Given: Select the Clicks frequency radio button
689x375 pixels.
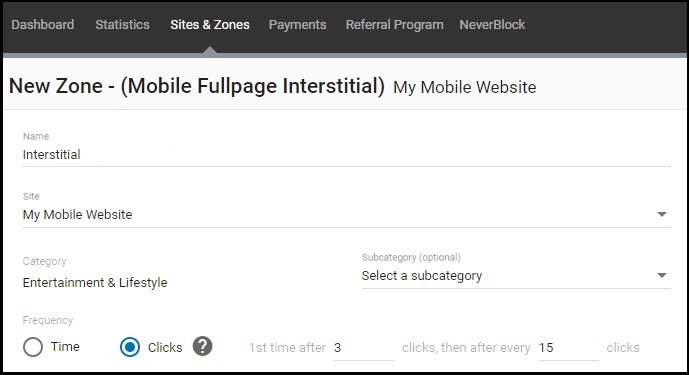Looking at the screenshot, I should point(130,347).
